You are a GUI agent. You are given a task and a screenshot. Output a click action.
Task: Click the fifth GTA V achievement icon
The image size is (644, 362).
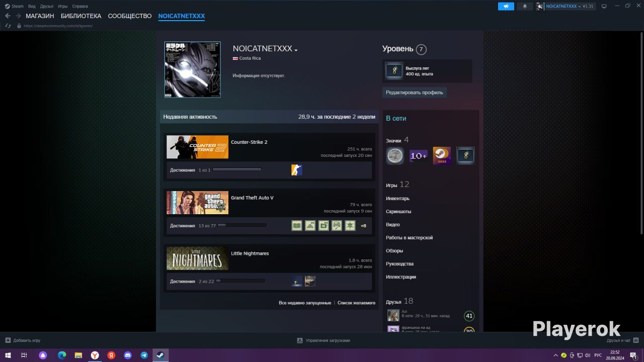(x=350, y=226)
